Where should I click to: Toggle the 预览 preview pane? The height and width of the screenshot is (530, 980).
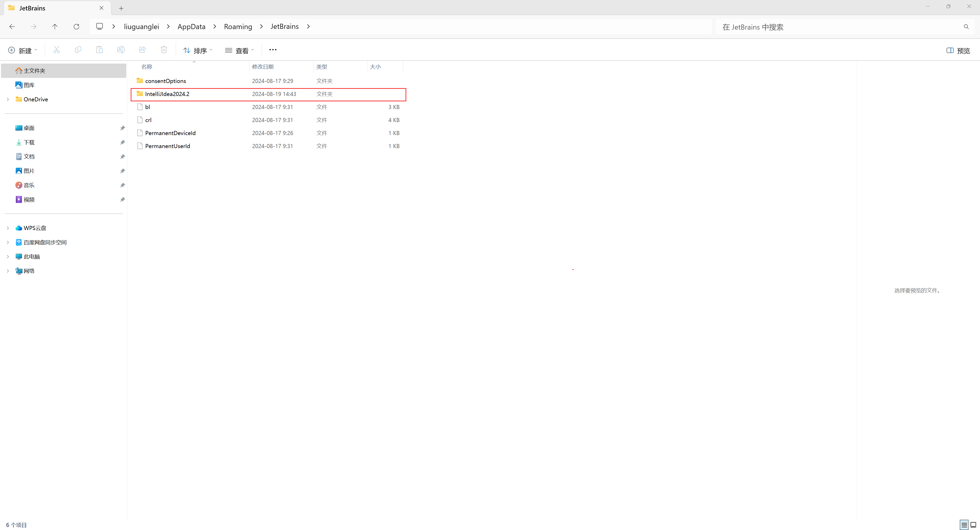coord(958,51)
